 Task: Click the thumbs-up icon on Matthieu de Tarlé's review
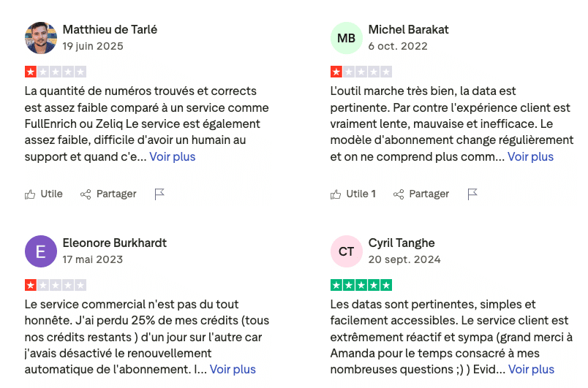pyautogui.click(x=30, y=194)
